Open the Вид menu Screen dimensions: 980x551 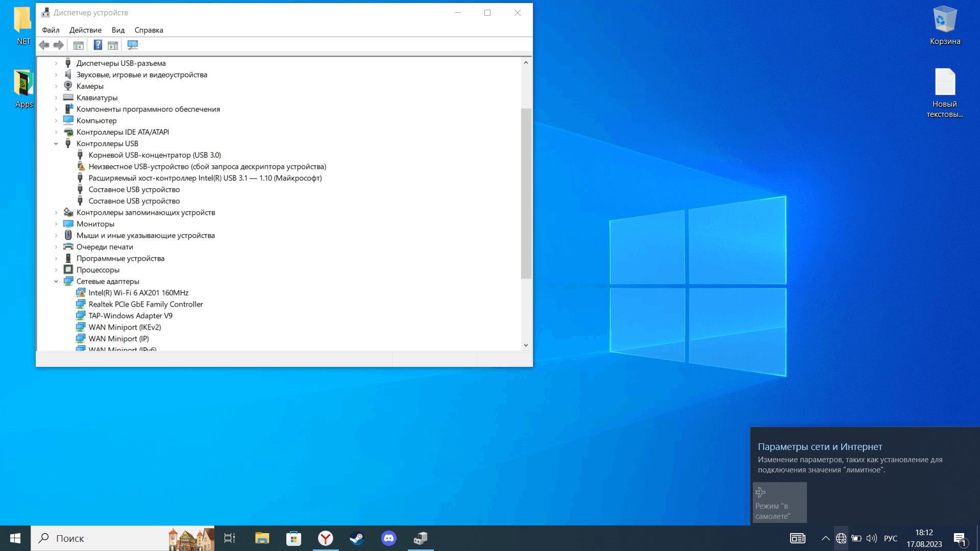click(x=118, y=30)
